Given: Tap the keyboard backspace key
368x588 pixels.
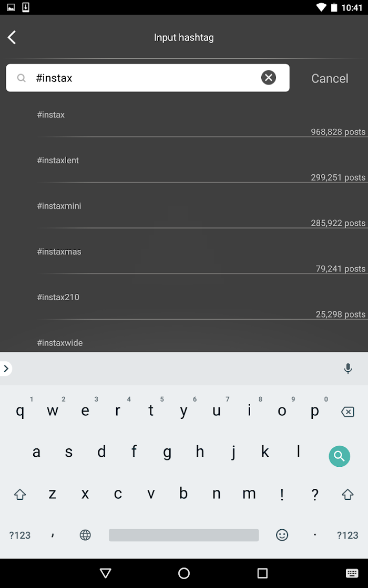Looking at the screenshot, I should [347, 412].
